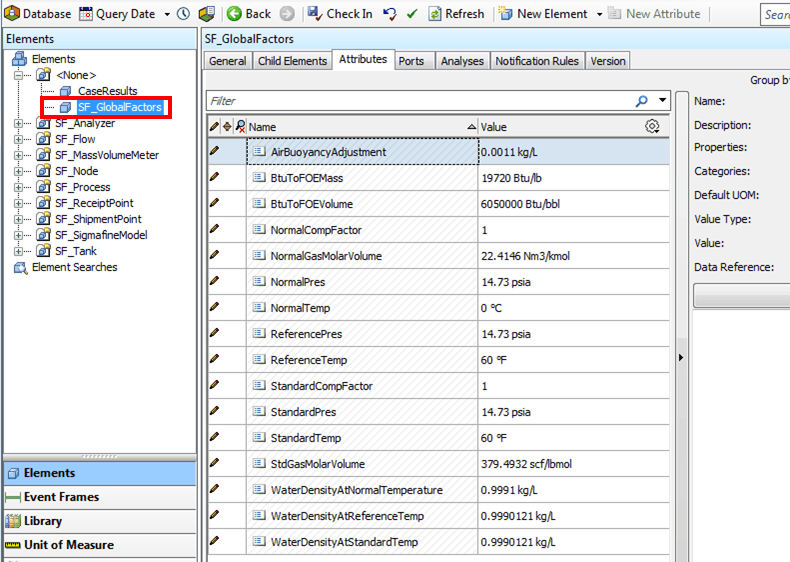790x562 pixels.
Task: Click the New Element button
Action: click(x=543, y=14)
